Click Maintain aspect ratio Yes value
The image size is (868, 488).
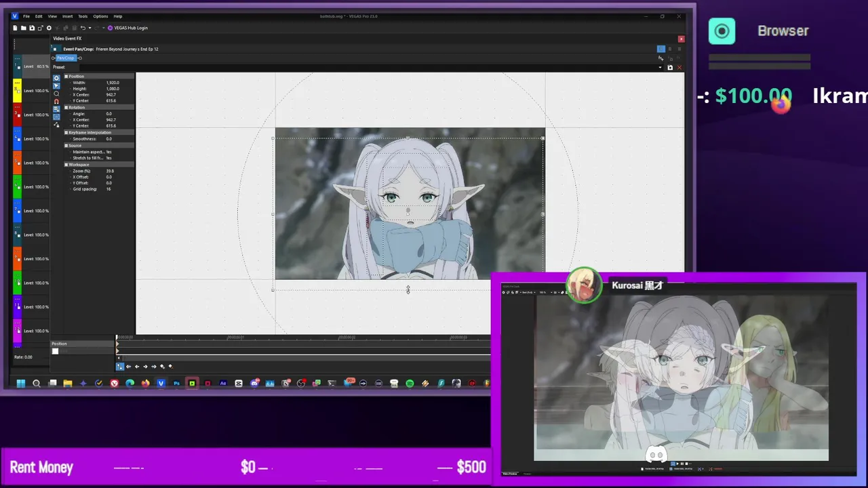(108, 152)
